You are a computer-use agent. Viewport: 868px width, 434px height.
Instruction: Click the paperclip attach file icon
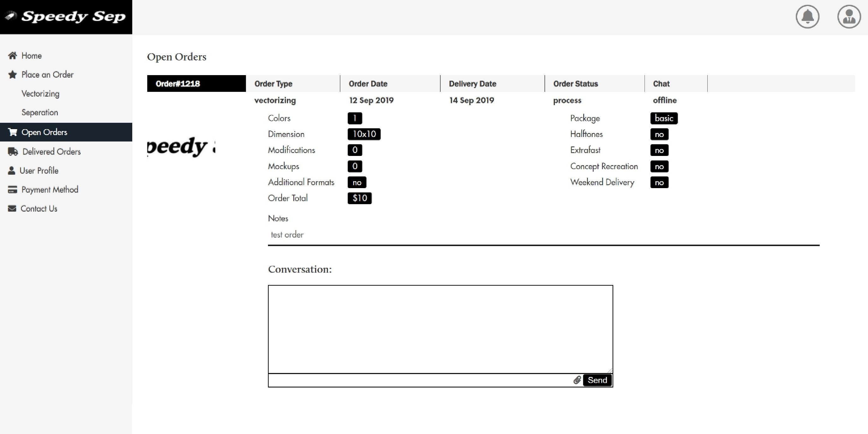[577, 380]
